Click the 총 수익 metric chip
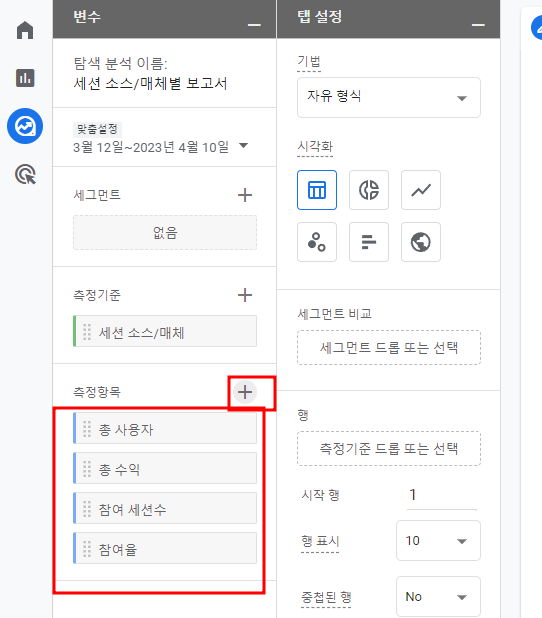The image size is (542, 618). click(x=165, y=468)
